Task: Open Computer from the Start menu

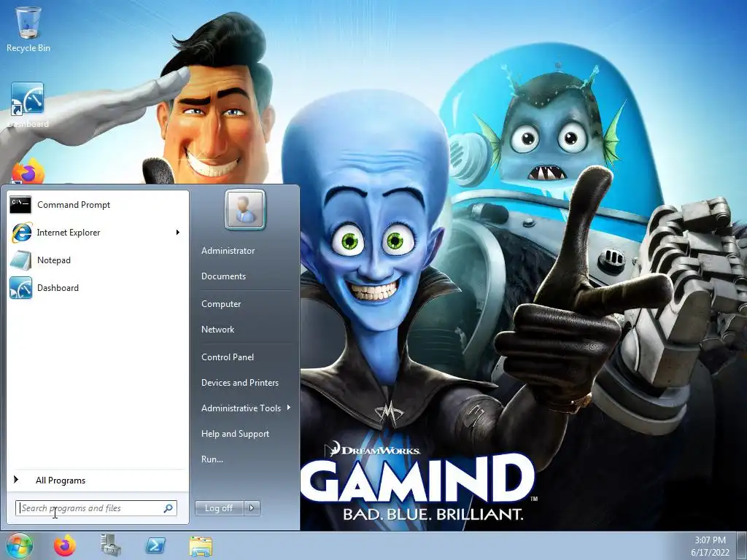Action: click(221, 304)
